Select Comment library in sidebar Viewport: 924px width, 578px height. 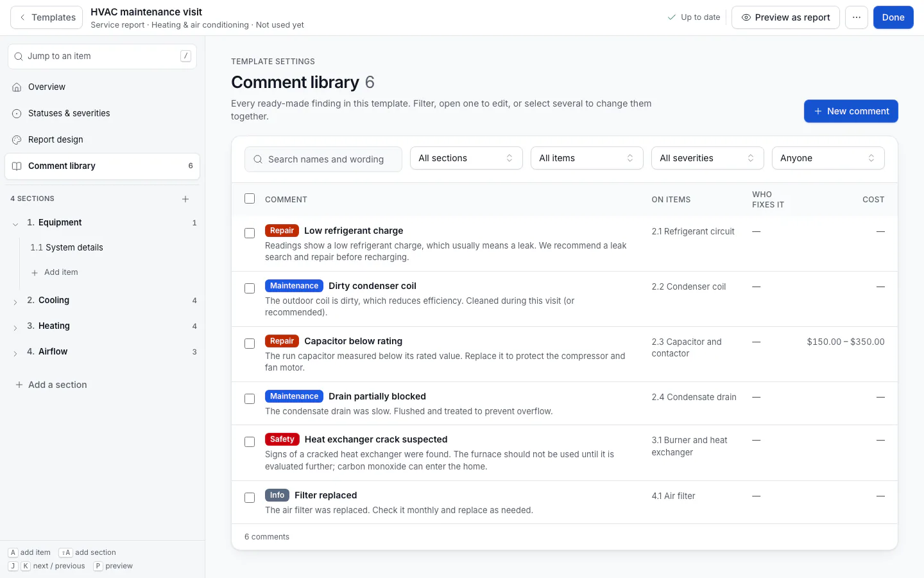(x=103, y=166)
